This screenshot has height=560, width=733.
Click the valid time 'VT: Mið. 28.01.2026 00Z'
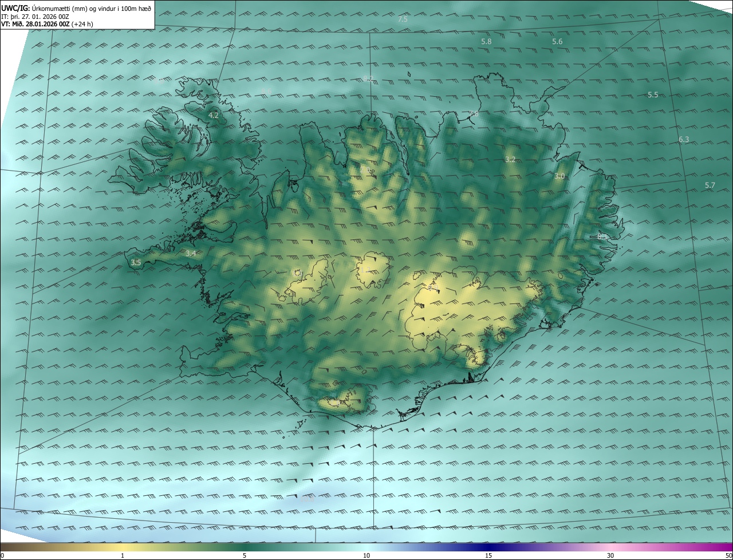coord(36,24)
